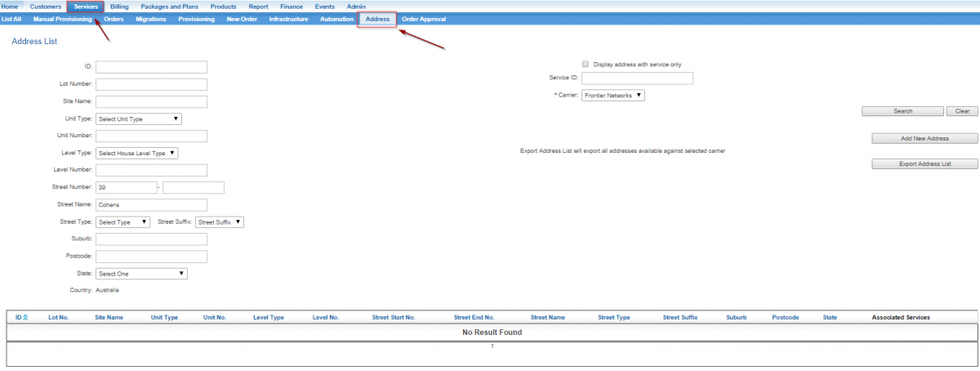Export the address list
980x371 pixels.
click(x=924, y=164)
